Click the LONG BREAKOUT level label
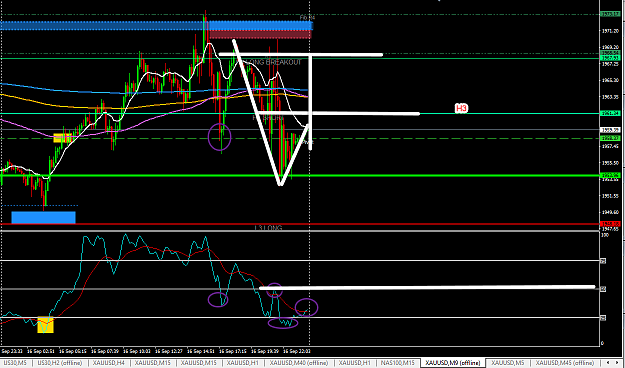Screen dimensions: 625x368 [x=273, y=63]
